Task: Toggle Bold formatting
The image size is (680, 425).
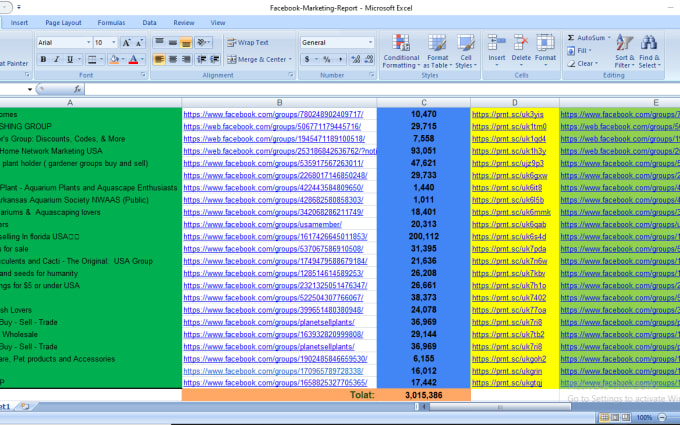Action: (x=43, y=59)
